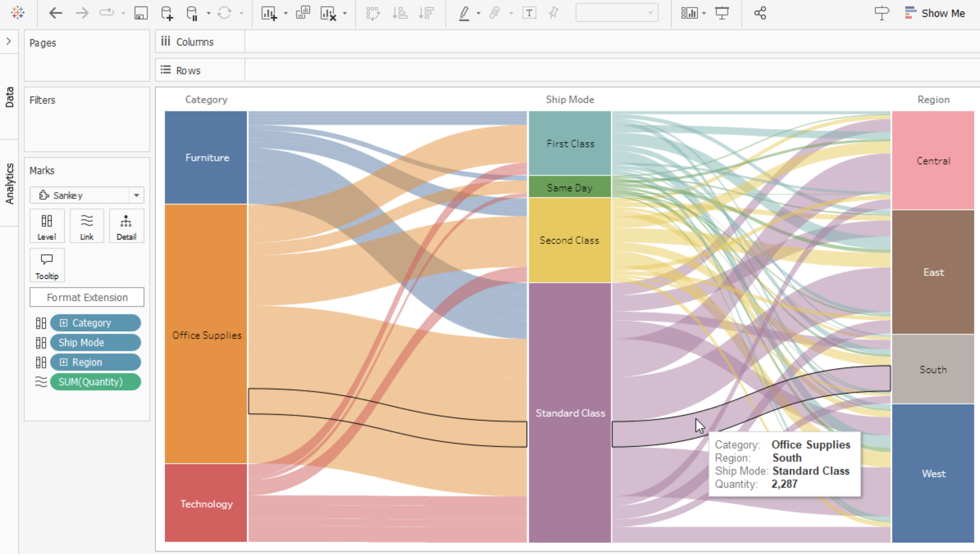Toggle the Level marks card
The image size is (980, 556).
47,226
